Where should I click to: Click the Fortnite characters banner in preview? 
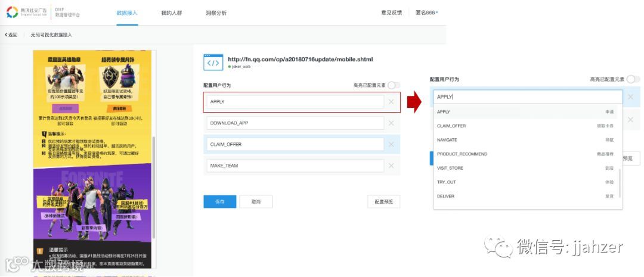coord(92,204)
